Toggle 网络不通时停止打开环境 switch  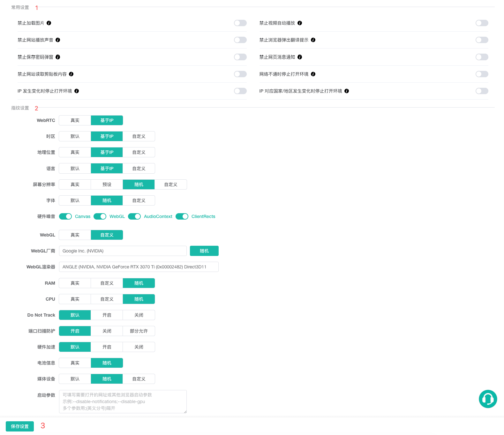coord(482,74)
